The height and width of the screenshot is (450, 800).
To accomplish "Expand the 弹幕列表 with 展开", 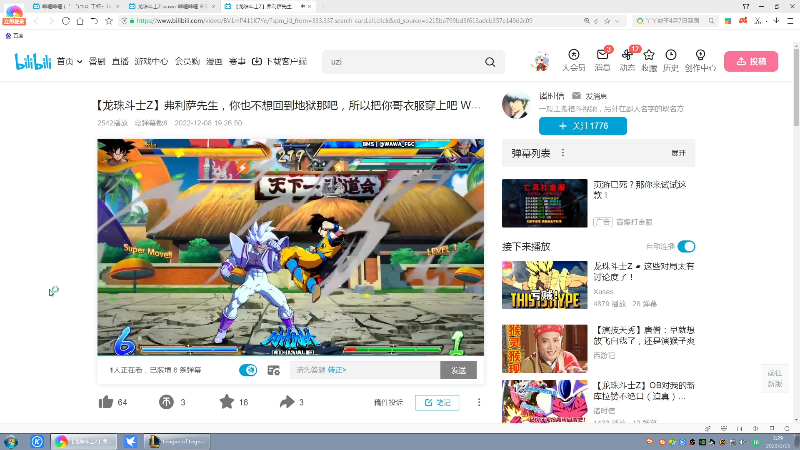I will click(678, 153).
